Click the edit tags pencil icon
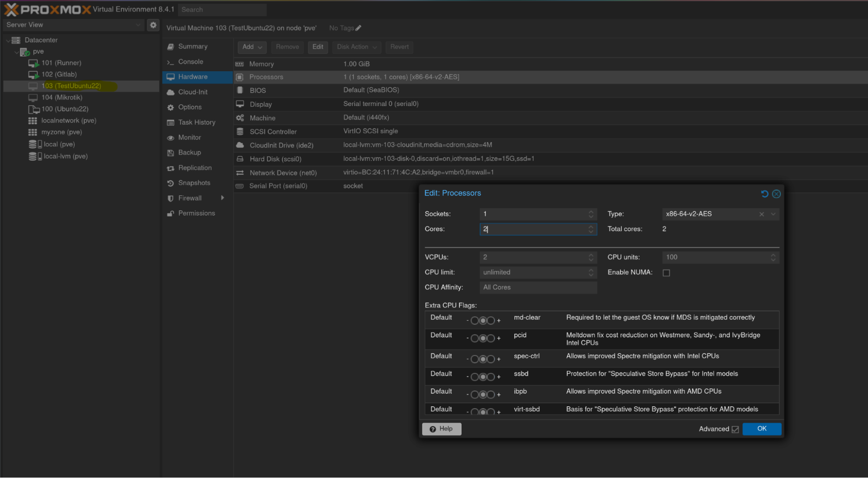This screenshot has height=478, width=868. pyautogui.click(x=358, y=28)
